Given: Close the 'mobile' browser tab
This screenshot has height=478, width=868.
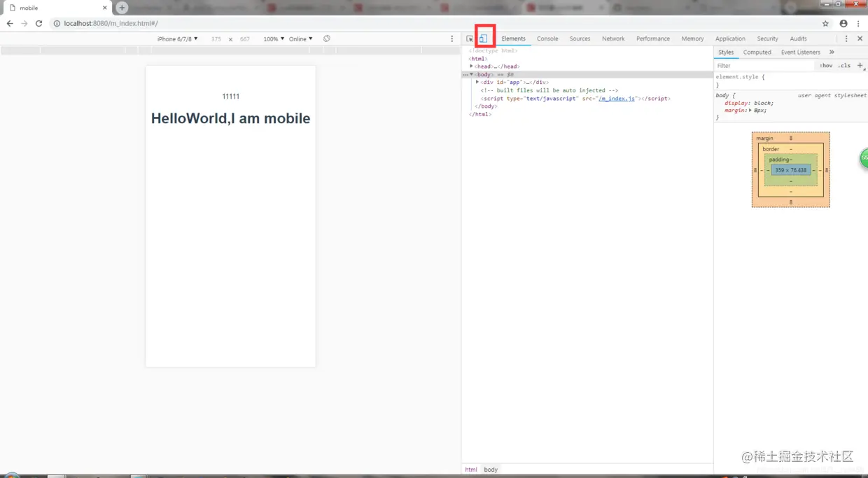Looking at the screenshot, I should click(x=105, y=8).
